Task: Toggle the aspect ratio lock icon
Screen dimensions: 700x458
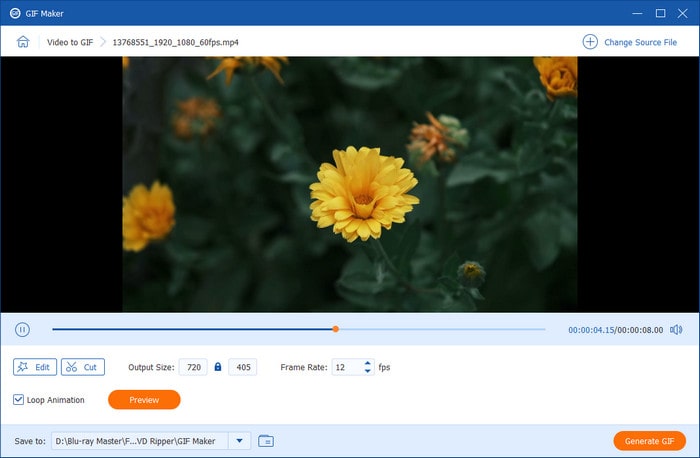Action: [x=218, y=367]
